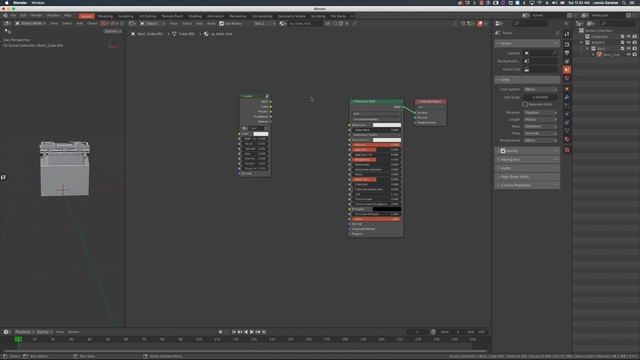The image size is (640, 360).
Task: Click the Apple menu icon
Action: (x=7, y=2)
